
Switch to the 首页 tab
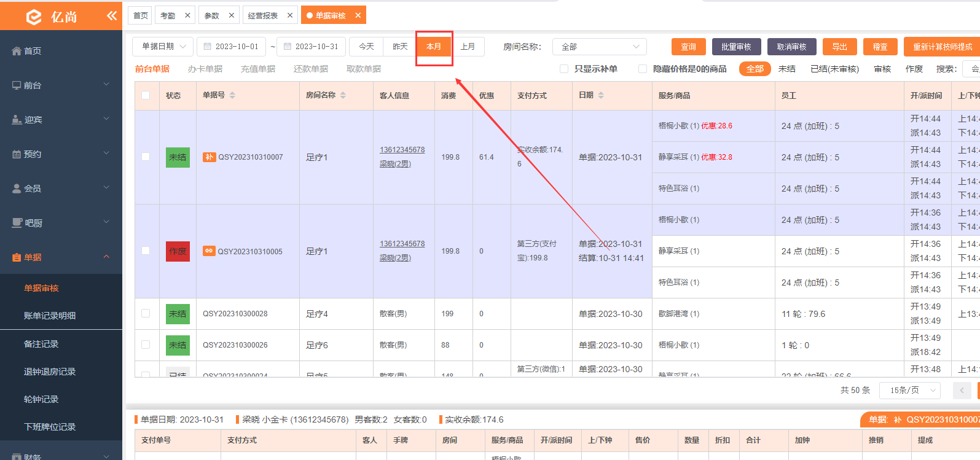click(x=141, y=15)
